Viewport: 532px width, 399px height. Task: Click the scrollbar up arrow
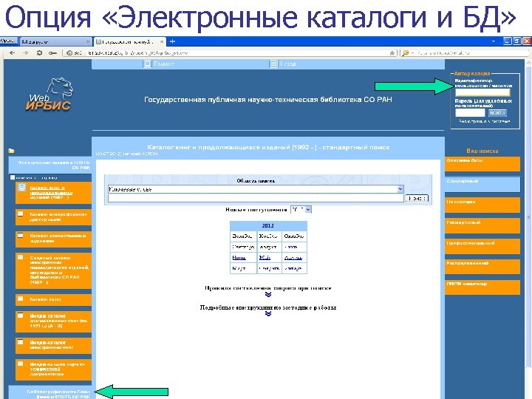coord(528,62)
